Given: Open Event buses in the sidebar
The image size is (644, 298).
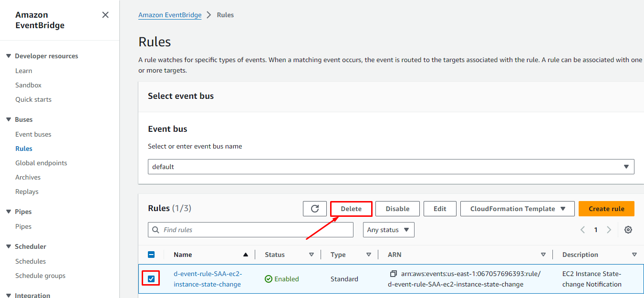Looking at the screenshot, I should (x=33, y=134).
